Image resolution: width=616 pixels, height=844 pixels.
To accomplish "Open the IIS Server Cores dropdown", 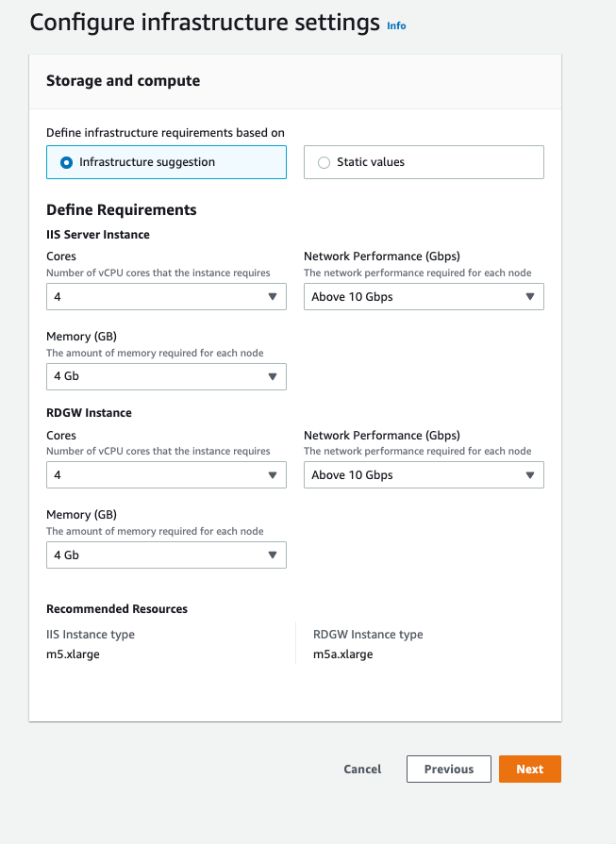I will (x=166, y=296).
